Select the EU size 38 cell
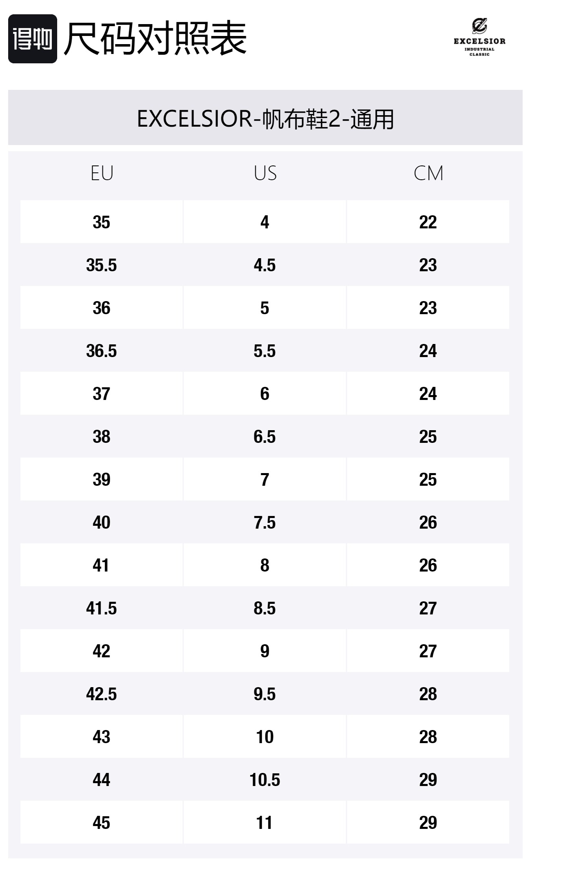This screenshot has height=891, width=588. 101,437
